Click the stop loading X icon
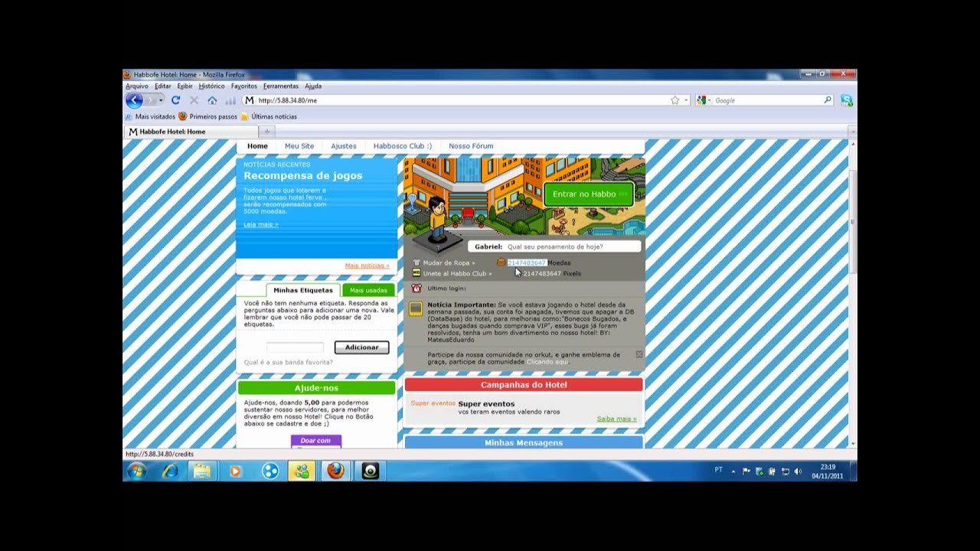980x551 pixels. (194, 100)
